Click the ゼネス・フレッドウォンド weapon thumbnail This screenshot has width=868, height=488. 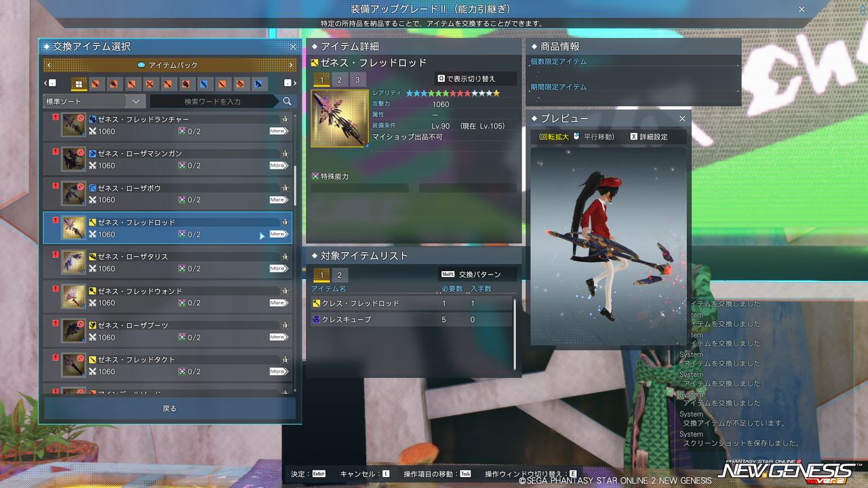(73, 297)
